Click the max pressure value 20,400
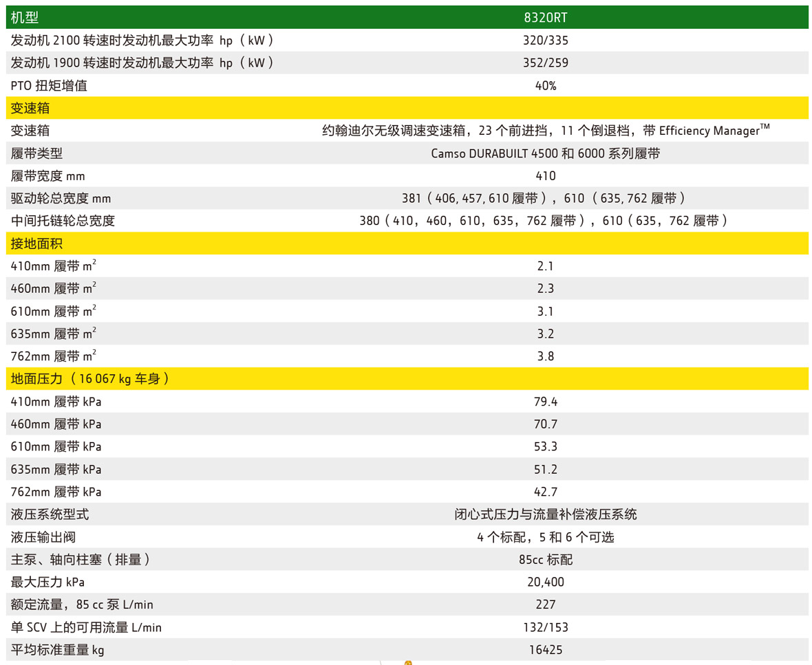Viewport: 812px width, 665px height. pos(545,582)
